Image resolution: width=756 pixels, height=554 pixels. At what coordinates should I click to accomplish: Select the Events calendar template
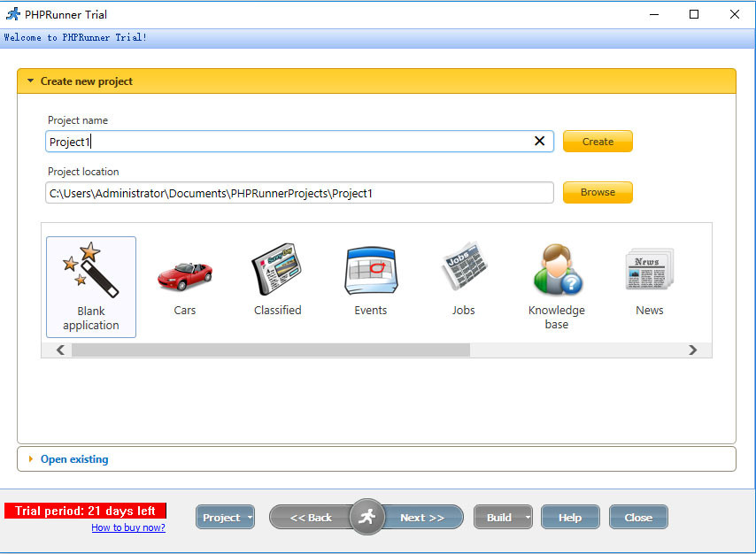tap(370, 271)
